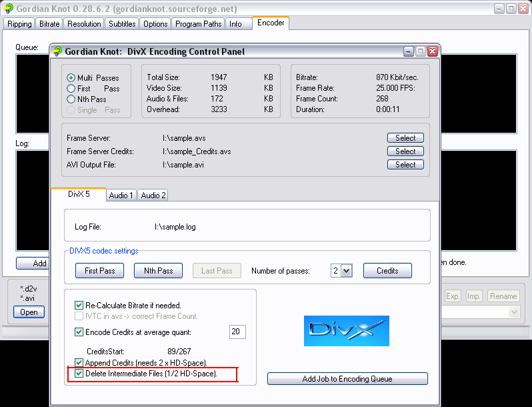This screenshot has width=532, height=407.
Task: Open Nth Pass codec settings
Action: [158, 270]
